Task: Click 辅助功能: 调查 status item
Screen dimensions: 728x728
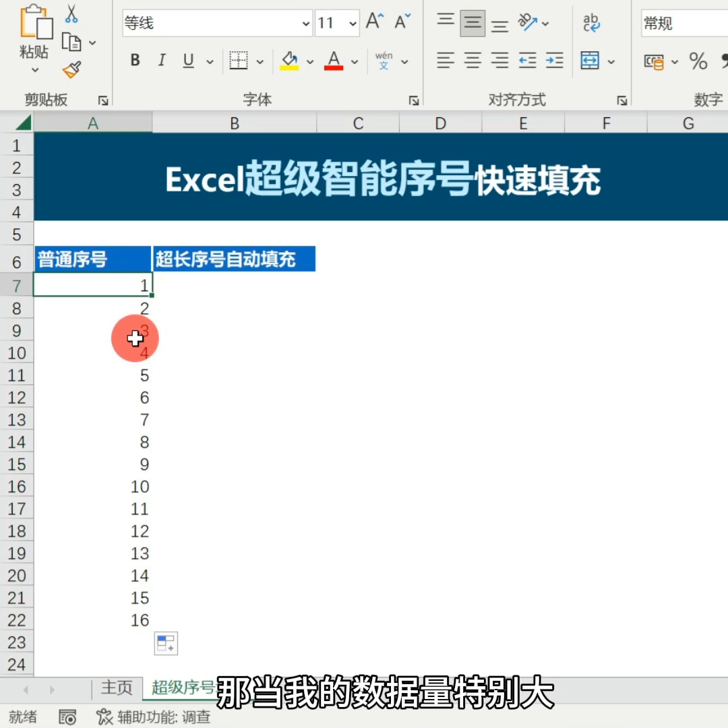Action: tap(153, 717)
